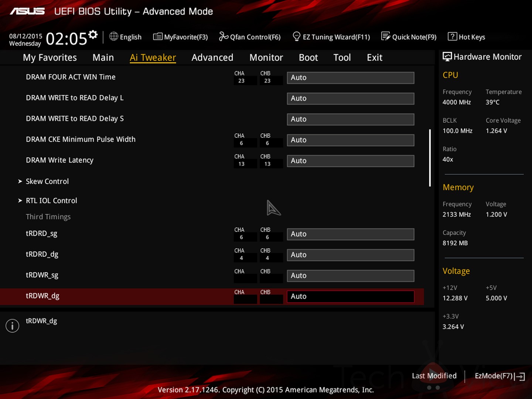
Task: Switch to EzMode(F7)
Action: point(494,376)
